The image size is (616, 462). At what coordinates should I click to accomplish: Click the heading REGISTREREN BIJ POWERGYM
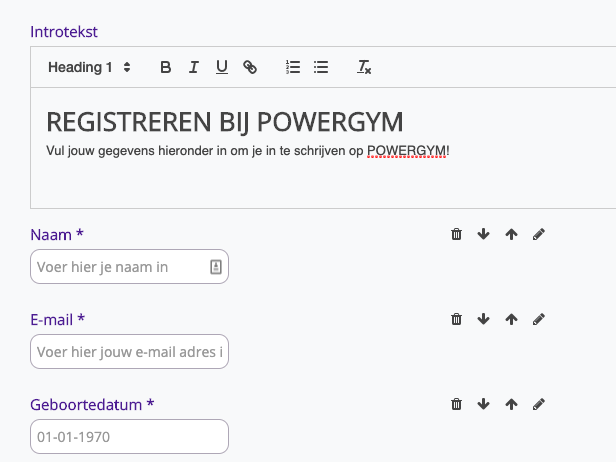point(225,122)
